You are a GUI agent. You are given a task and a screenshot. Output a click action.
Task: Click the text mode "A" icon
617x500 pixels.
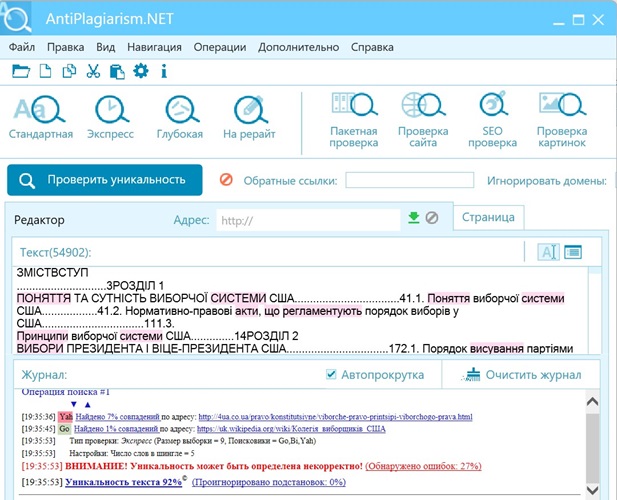548,252
